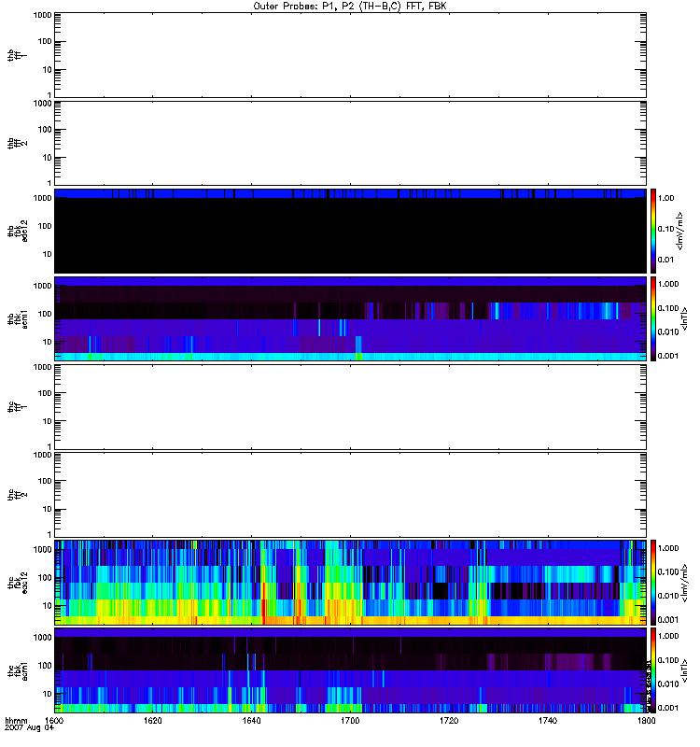Select the empty 'thb fff 2' spectrogram panel
Viewport: 700px width, 747px height.
tap(350, 144)
